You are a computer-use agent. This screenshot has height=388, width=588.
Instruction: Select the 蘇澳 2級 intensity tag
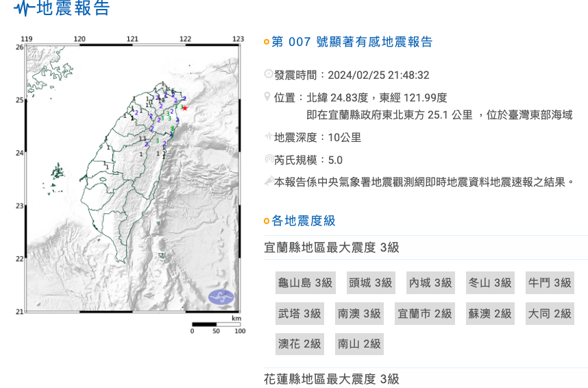(490, 313)
